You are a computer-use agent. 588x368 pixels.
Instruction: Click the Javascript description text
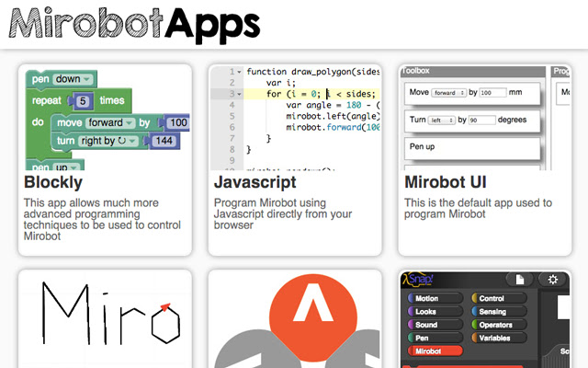[x=283, y=213]
